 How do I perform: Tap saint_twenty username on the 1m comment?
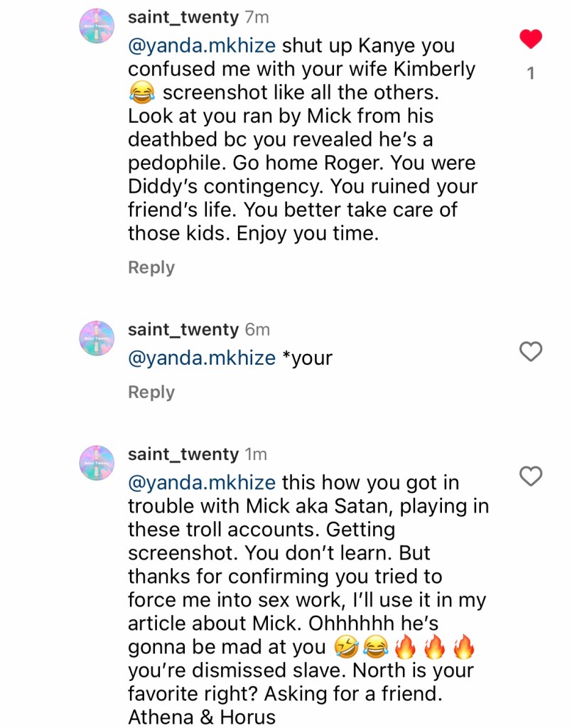coord(183,454)
